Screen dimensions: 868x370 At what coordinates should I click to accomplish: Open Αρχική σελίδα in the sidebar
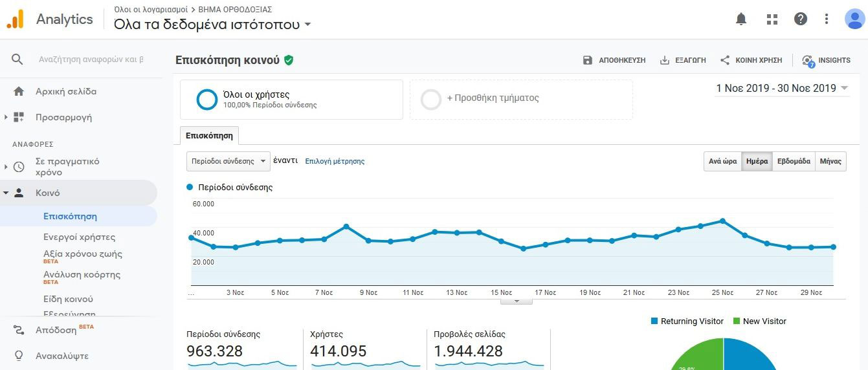click(66, 91)
